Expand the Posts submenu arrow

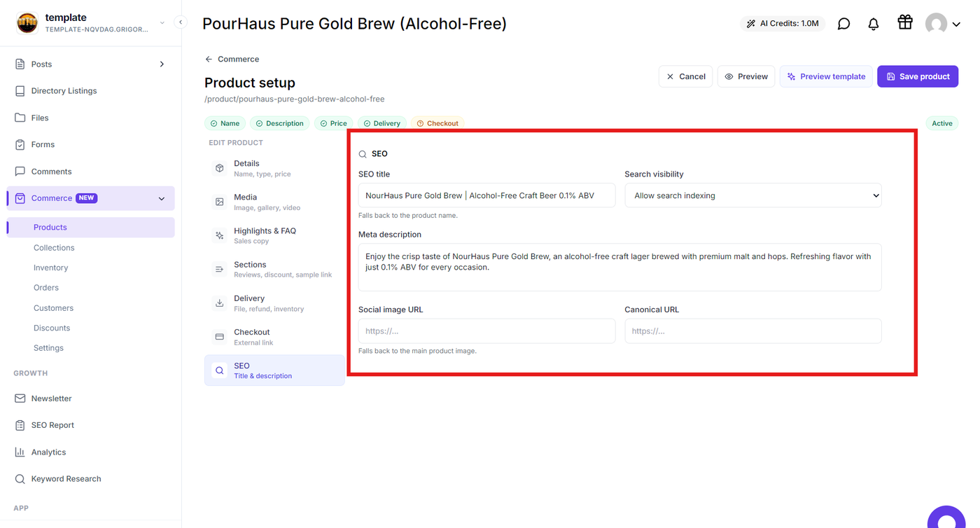tap(162, 64)
